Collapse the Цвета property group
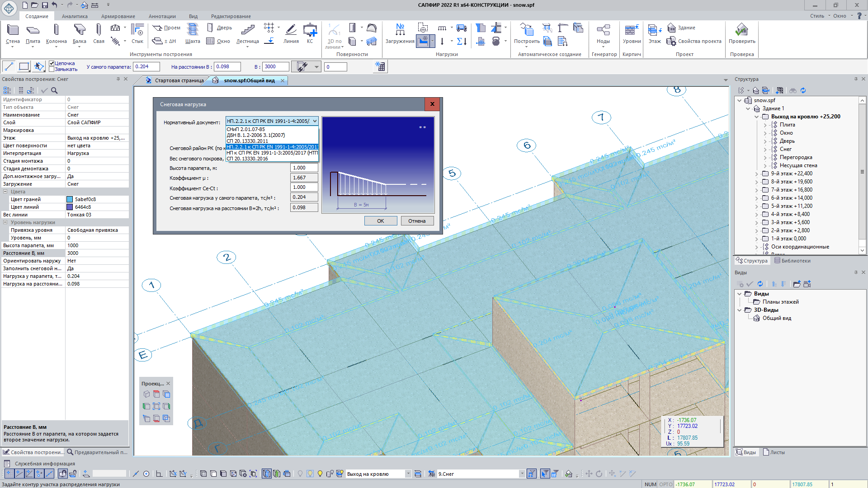This screenshot has height=488, width=868. click(x=5, y=192)
